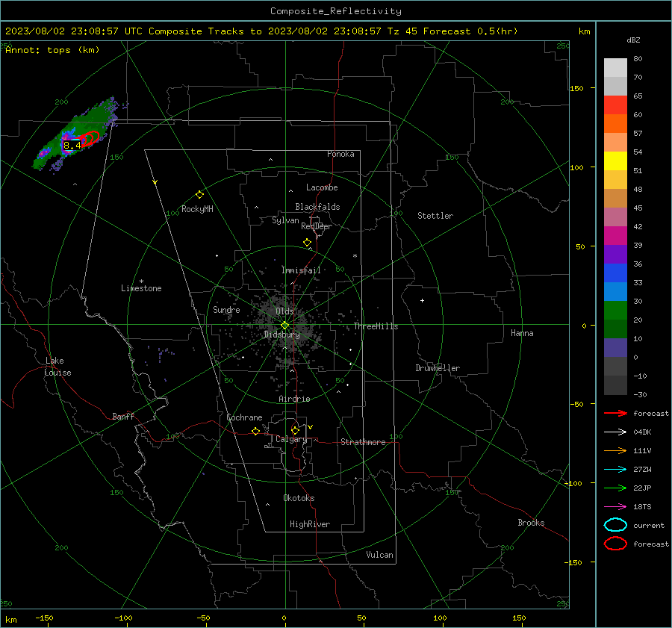This screenshot has height=628, width=672.
Task: Click the 'Annot: tops (km)' annotation text
Action: click(52, 50)
